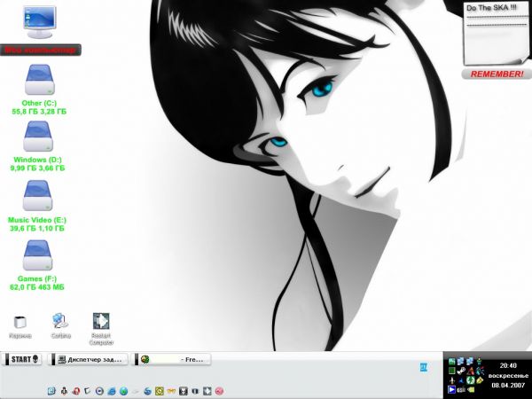Viewport: 532px width, 399px height.
Task: Select the red My Computer label
Action: click(x=41, y=51)
